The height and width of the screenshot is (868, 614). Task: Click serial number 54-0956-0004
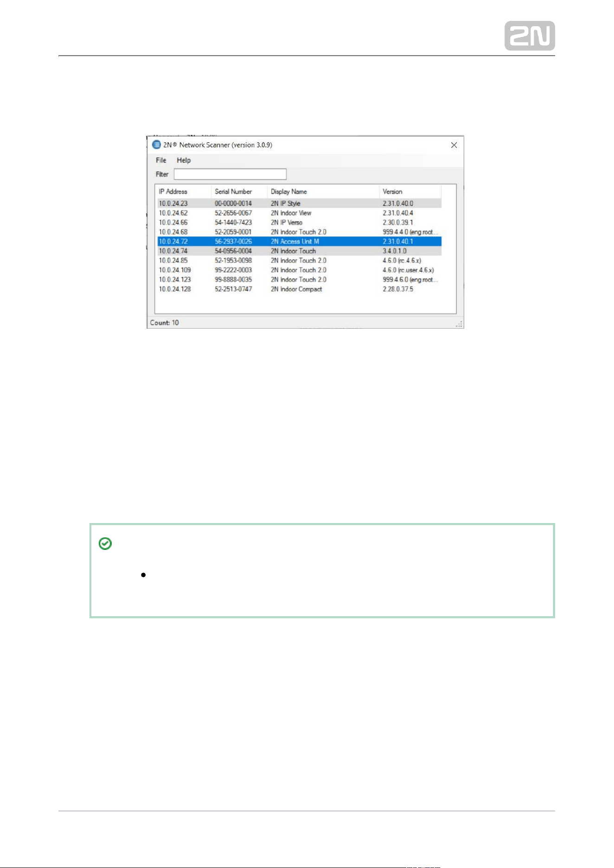pos(233,251)
